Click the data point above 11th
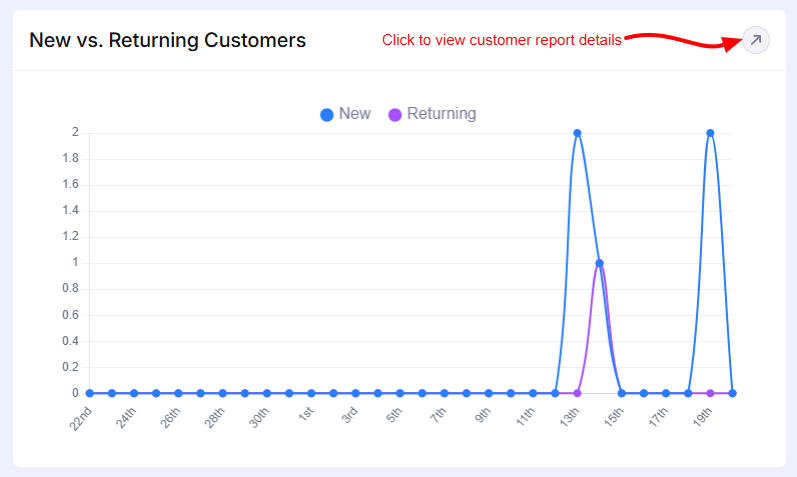Screen dimensions: 797x477 [533, 393]
